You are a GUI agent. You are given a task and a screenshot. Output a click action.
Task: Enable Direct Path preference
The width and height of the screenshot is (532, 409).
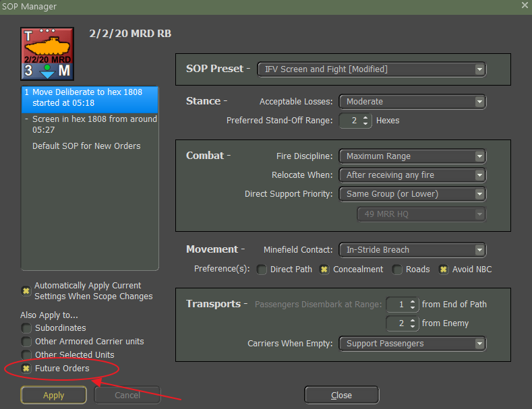click(262, 270)
